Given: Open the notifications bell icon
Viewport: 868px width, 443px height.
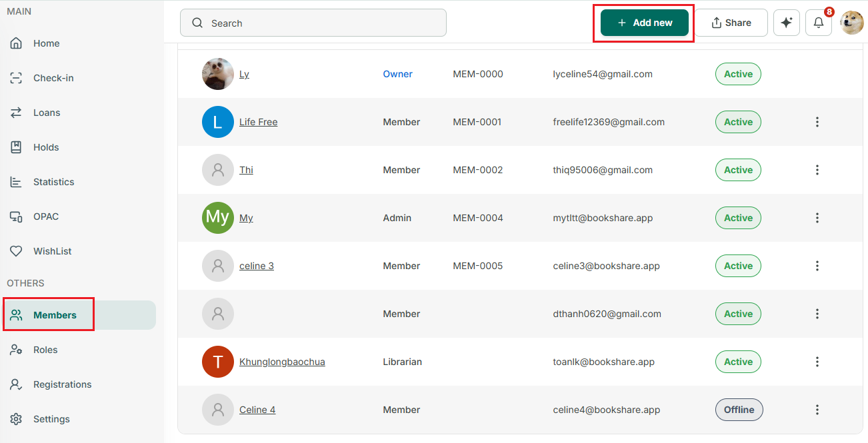Looking at the screenshot, I should [819, 23].
